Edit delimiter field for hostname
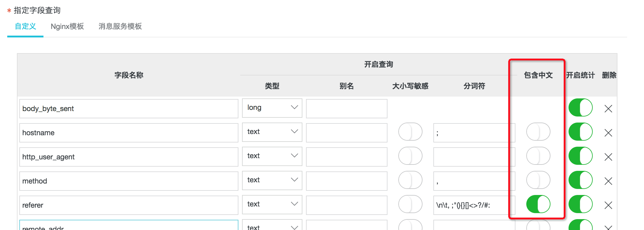This screenshot has height=230, width=644. (x=474, y=133)
